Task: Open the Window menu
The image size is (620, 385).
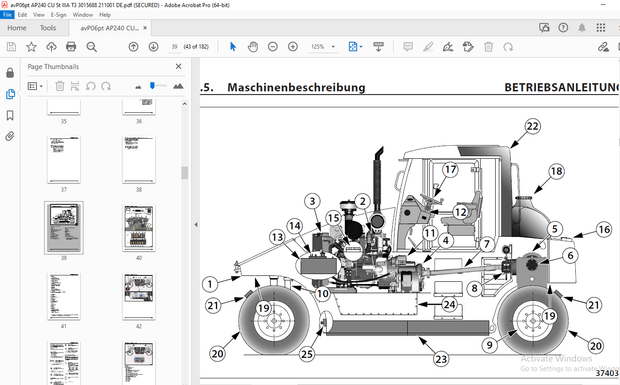Action: tap(83, 15)
